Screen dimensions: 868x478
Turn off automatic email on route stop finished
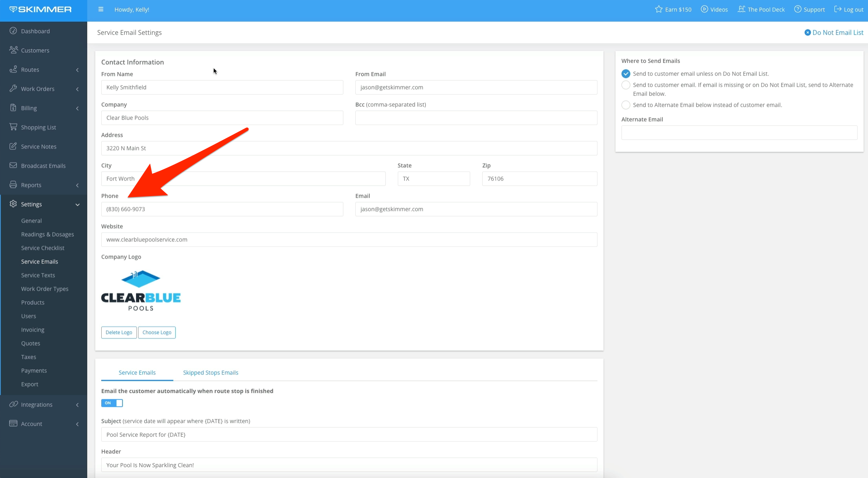pos(112,403)
